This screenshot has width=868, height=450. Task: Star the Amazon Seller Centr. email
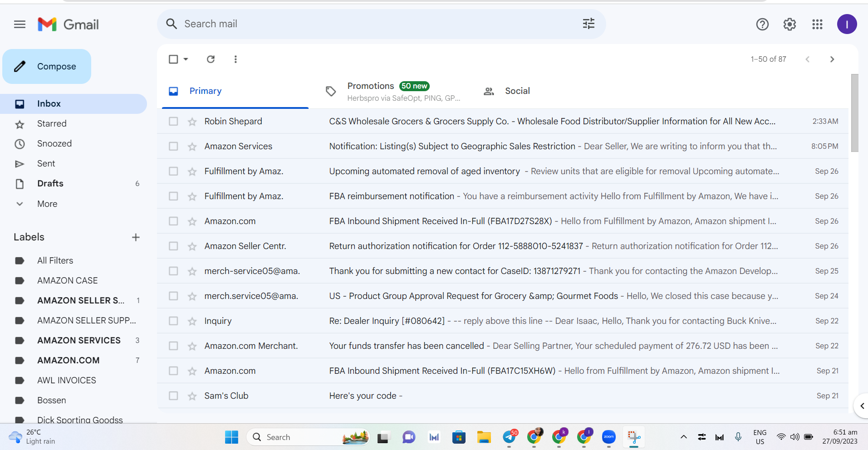[x=192, y=246]
